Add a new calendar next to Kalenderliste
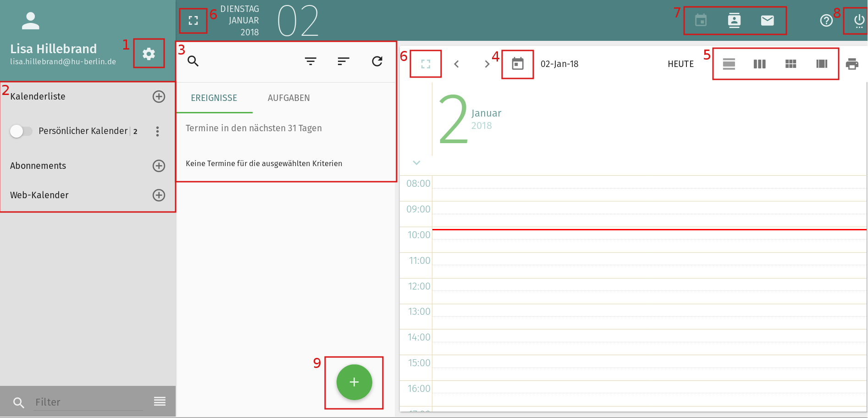 [159, 96]
